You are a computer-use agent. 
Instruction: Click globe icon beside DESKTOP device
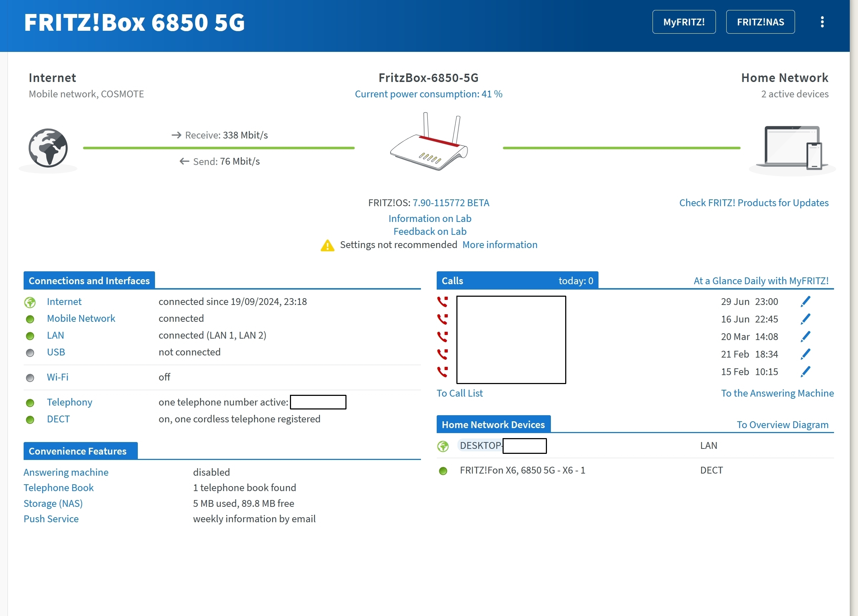443,446
